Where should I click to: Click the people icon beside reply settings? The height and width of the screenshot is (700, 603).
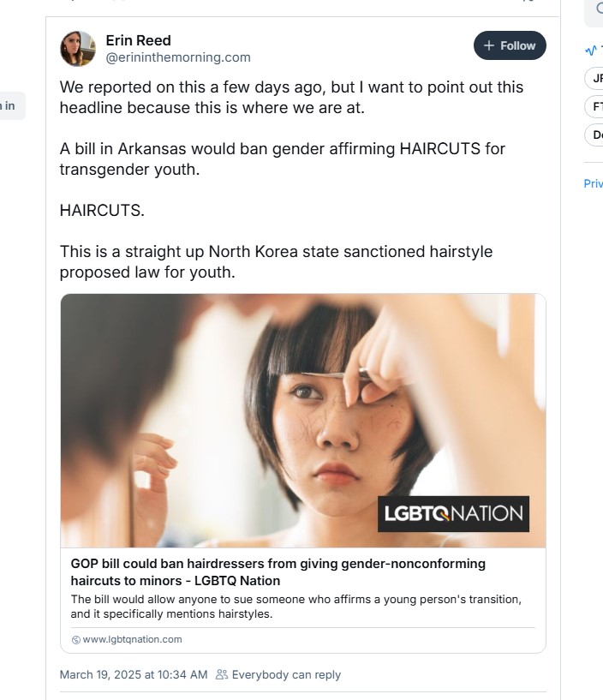tap(222, 674)
